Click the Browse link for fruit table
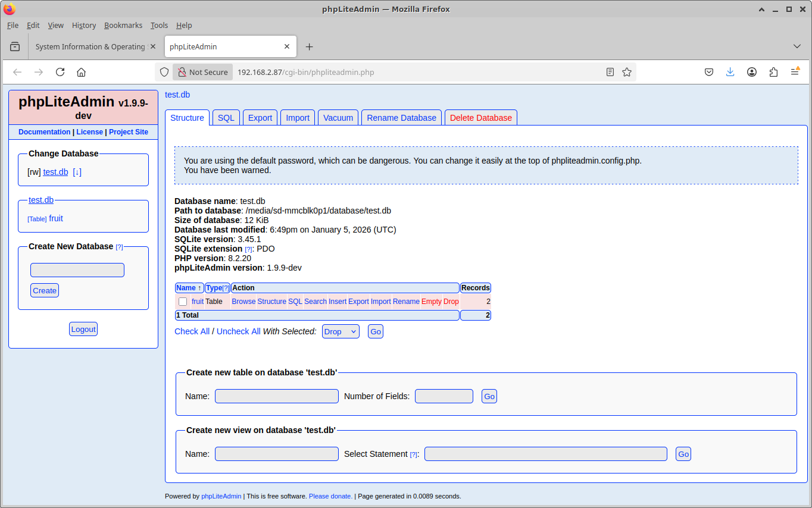Image resolution: width=812 pixels, height=508 pixels. [243, 302]
